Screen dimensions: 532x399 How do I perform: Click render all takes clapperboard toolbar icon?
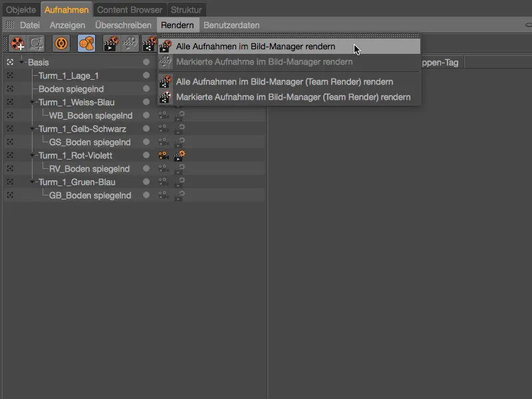click(111, 43)
